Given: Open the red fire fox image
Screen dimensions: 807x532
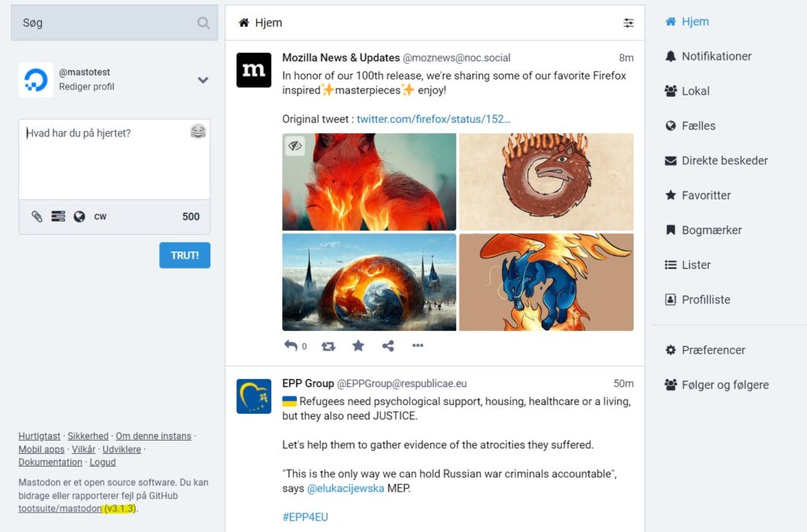Looking at the screenshot, I should [x=369, y=181].
